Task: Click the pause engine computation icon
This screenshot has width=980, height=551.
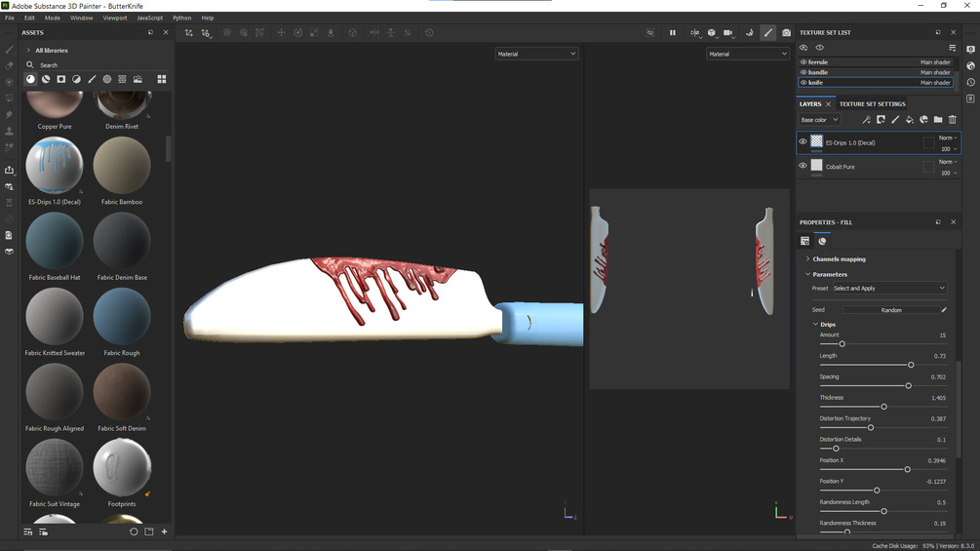Action: coord(673,32)
